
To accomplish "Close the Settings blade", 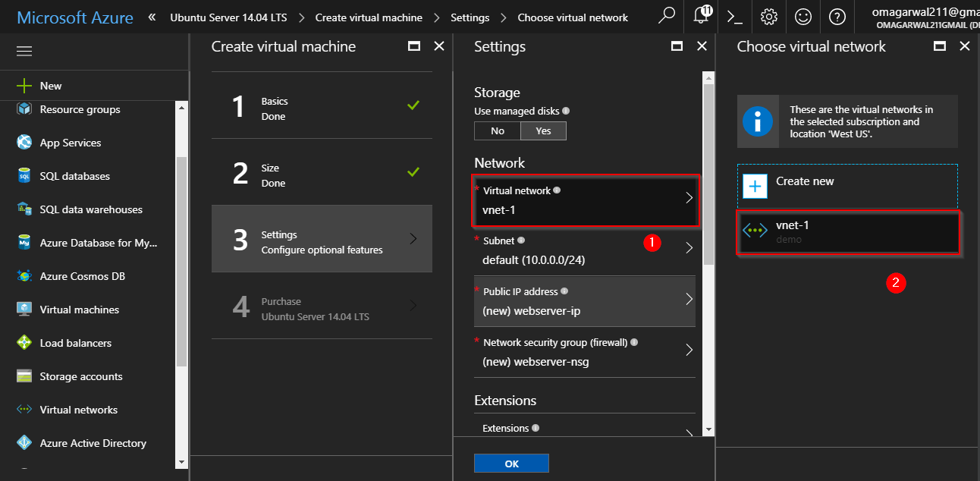I will point(702,46).
